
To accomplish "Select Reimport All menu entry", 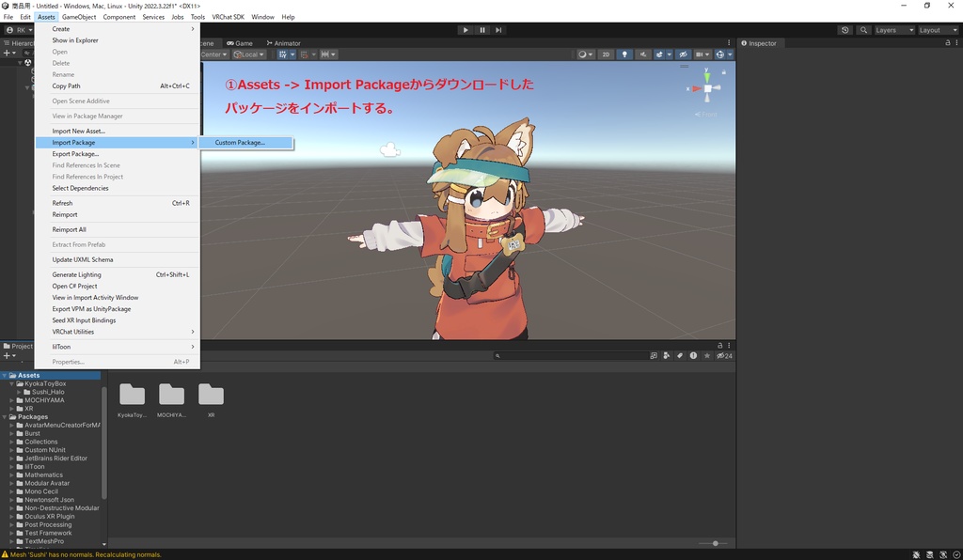I will point(118,230).
